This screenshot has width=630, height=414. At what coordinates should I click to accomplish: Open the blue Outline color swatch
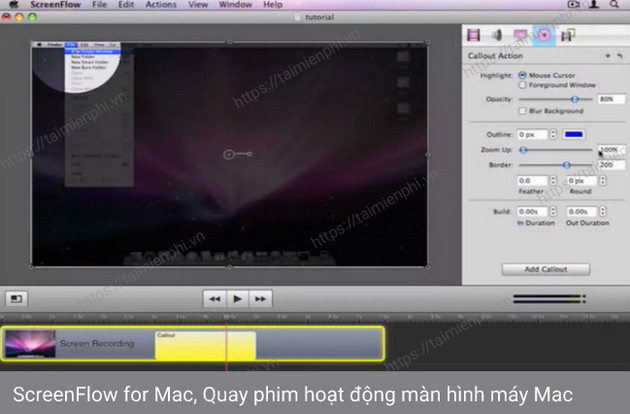click(574, 134)
